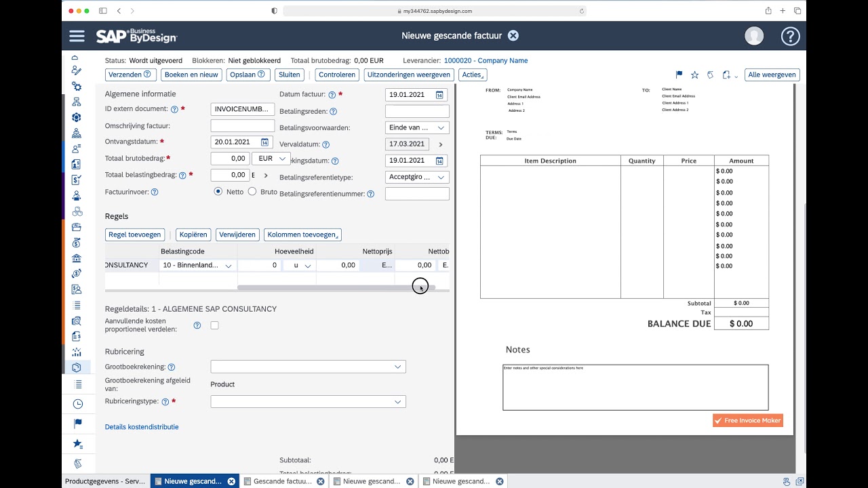This screenshot has width=868, height=488.
Task: Open the Acties menu button
Action: coord(473,75)
